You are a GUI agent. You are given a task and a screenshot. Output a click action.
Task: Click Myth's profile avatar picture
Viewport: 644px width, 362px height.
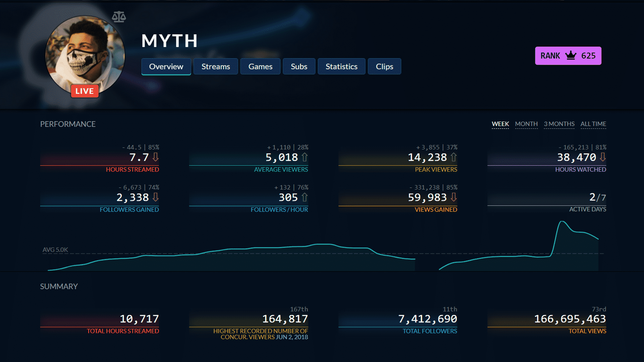85,55
